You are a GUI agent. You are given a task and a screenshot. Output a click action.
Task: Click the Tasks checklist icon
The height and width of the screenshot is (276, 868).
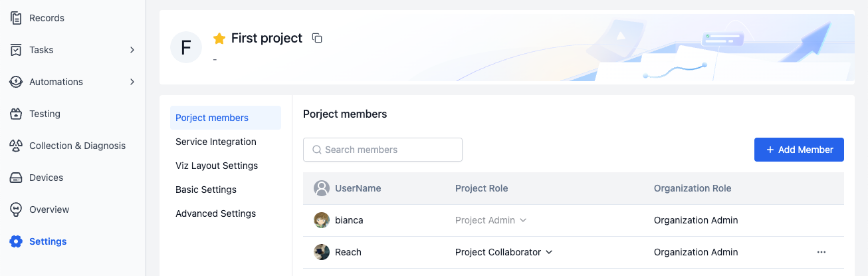[16, 50]
